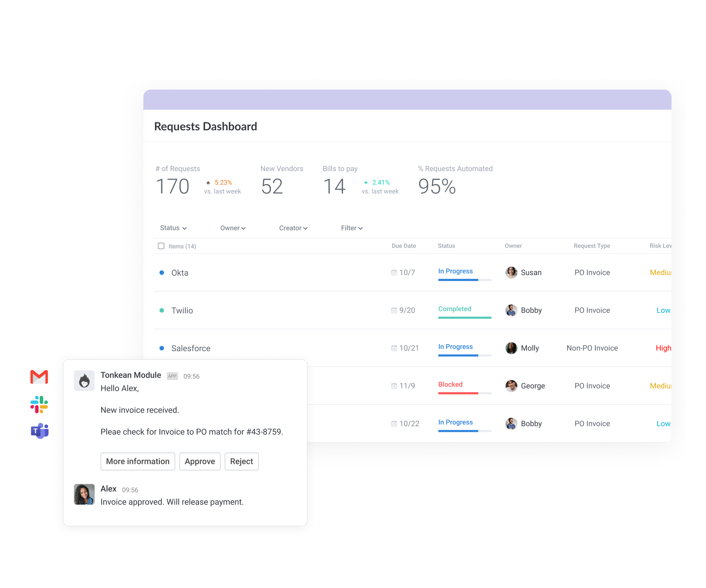Open the Creator dropdown
This screenshot has width=706, height=588.
293,228
